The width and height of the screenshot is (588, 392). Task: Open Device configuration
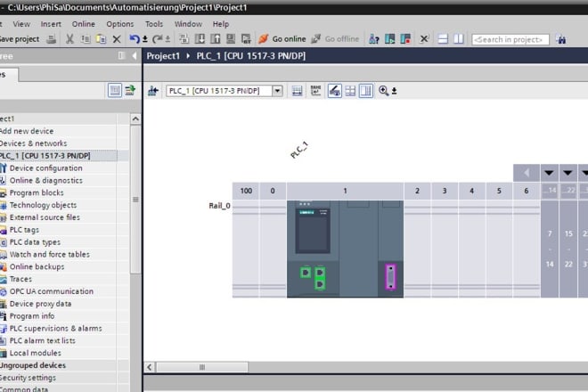pos(45,168)
